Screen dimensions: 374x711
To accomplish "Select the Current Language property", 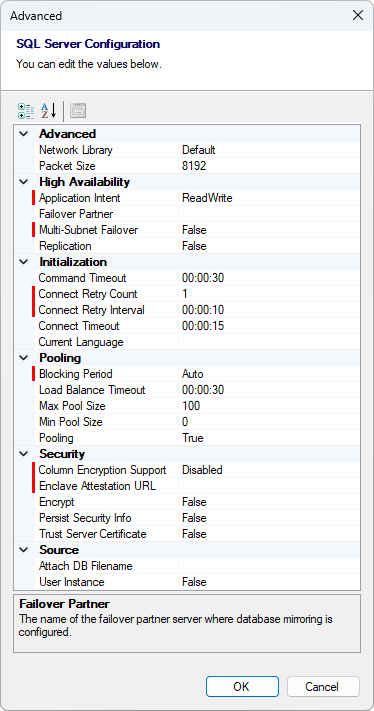I will (x=81, y=342).
